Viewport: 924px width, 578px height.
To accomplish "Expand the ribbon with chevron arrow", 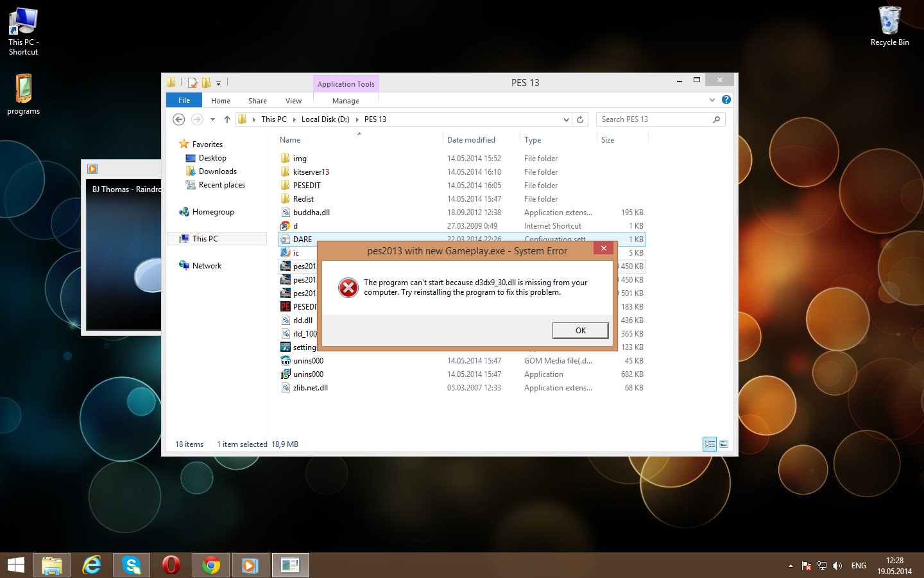I will click(x=712, y=100).
